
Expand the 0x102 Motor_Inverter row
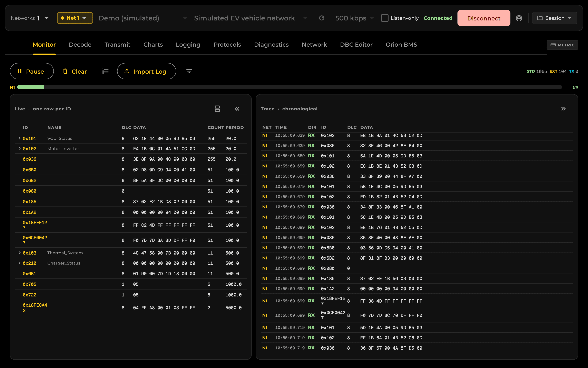pyautogui.click(x=19, y=148)
